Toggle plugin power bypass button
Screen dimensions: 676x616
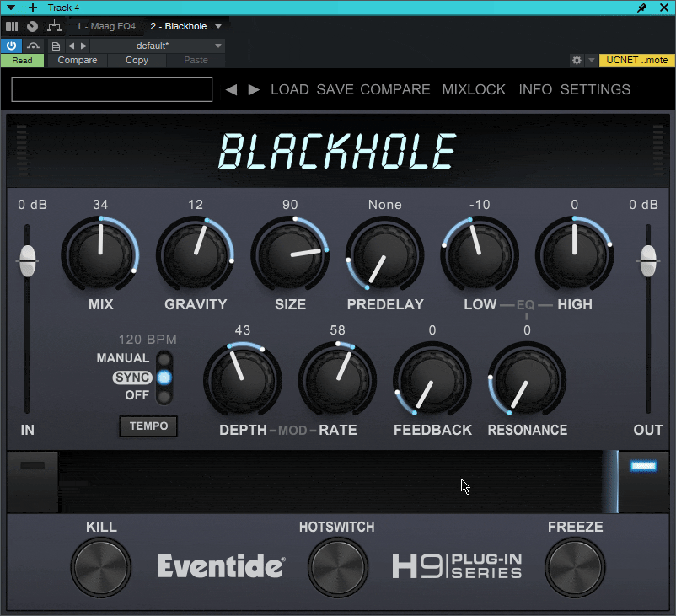coord(12,46)
